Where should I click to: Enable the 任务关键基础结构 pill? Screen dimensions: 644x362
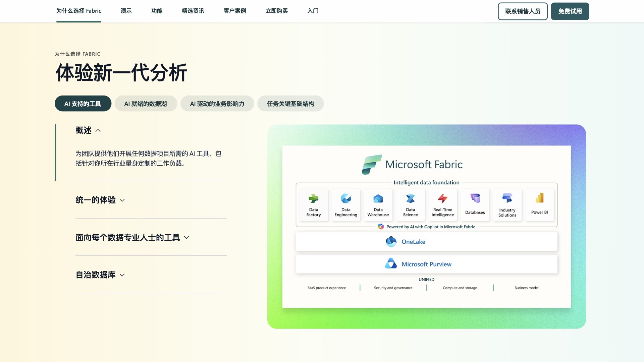290,104
